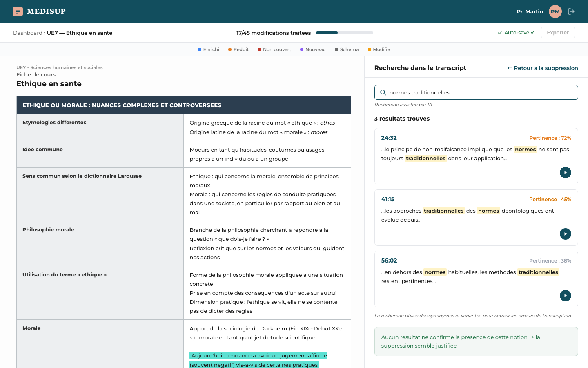
Task: Click the Pertinence : 45% score
Action: point(550,200)
